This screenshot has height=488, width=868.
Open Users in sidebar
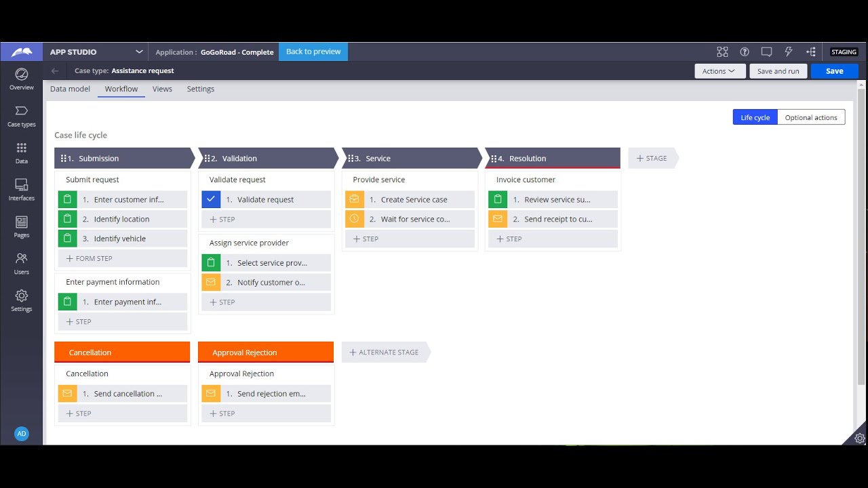click(21, 264)
